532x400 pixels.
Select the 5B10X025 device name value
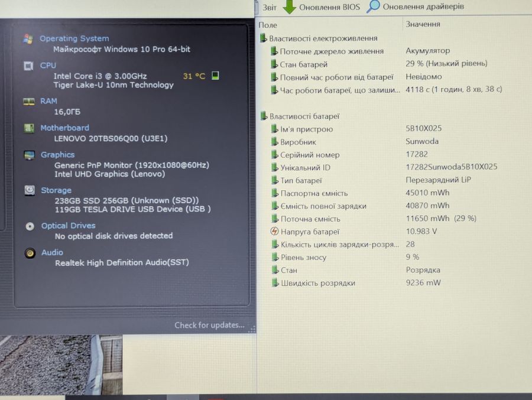[x=424, y=128]
